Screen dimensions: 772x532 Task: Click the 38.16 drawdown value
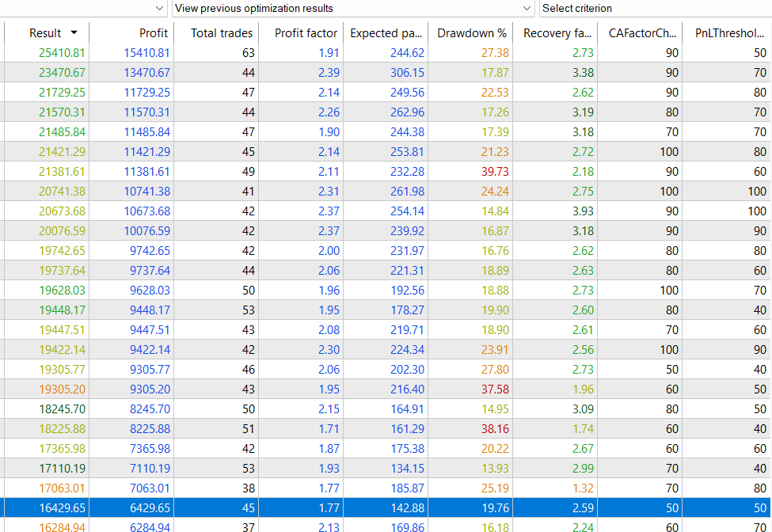pyautogui.click(x=490, y=429)
